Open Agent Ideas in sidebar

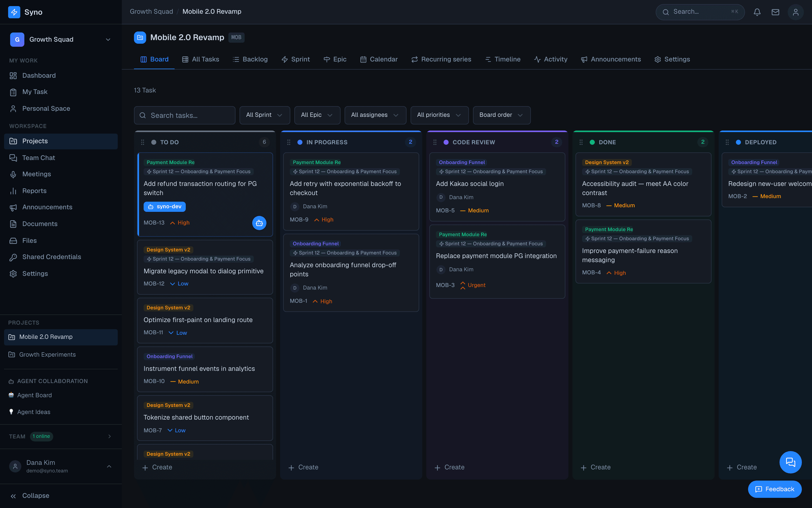click(61, 412)
